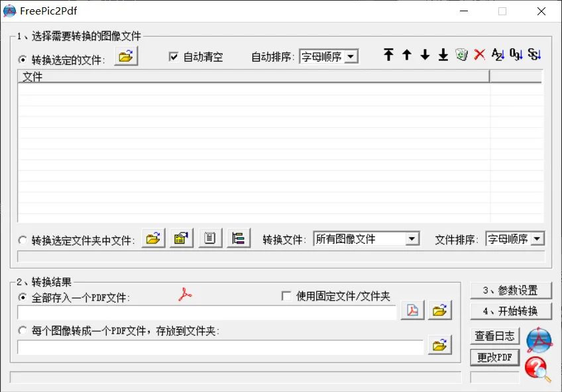
Task: Click per-image PDF folder path input field
Action: coord(221,347)
